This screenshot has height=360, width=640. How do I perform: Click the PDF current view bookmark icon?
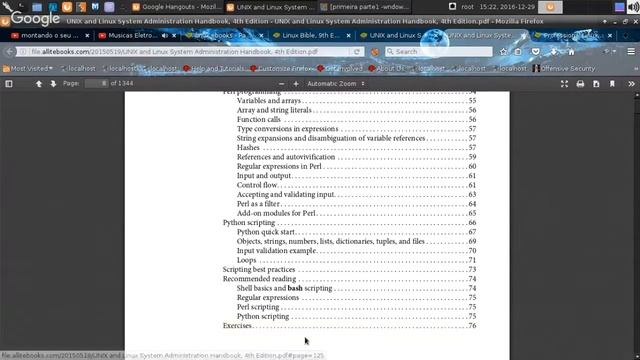point(612,84)
